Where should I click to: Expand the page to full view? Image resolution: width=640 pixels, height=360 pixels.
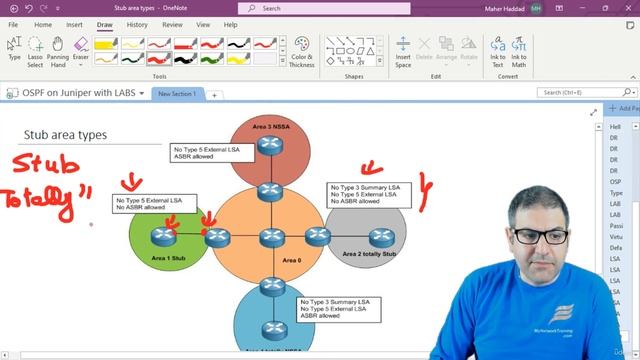(593, 112)
